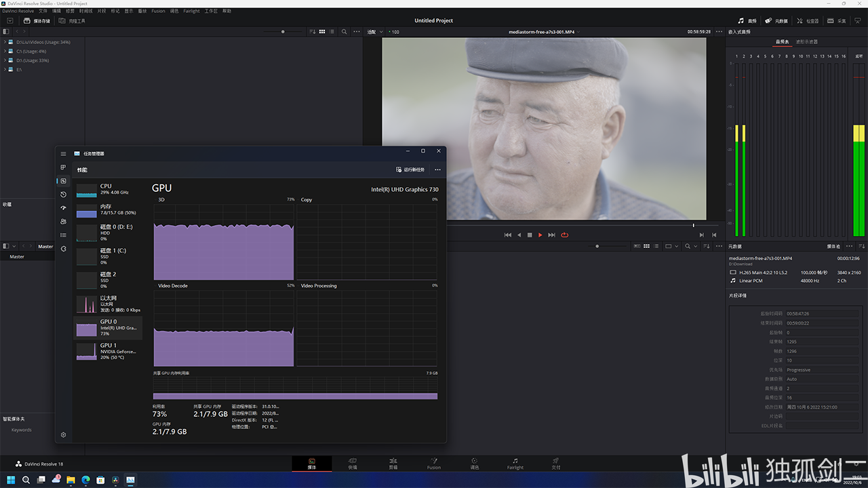Image resolution: width=868 pixels, height=488 pixels.
Task: Select Ethernet entry in Task Manager
Action: point(108,304)
